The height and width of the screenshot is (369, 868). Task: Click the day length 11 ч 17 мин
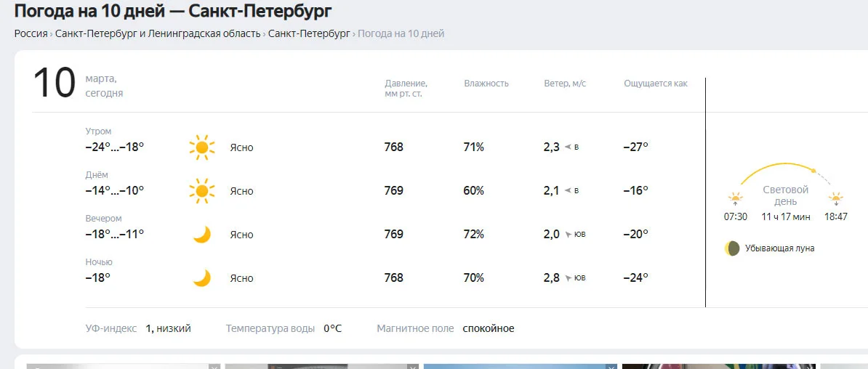[786, 217]
